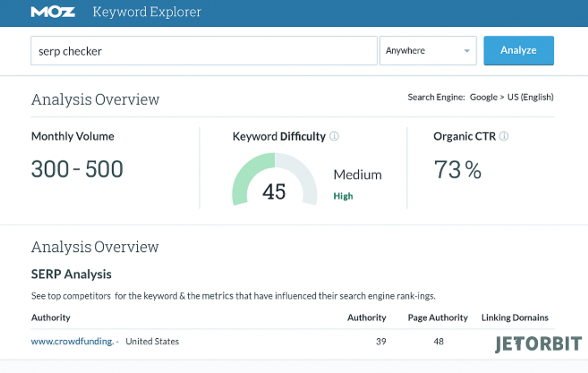Click the Page Authority column header
Viewport: 588px width, 373px height.
pos(438,318)
